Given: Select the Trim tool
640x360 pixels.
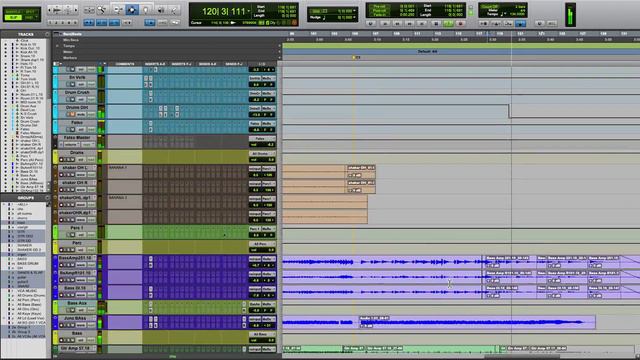Looking at the screenshot, I should tap(118, 10).
